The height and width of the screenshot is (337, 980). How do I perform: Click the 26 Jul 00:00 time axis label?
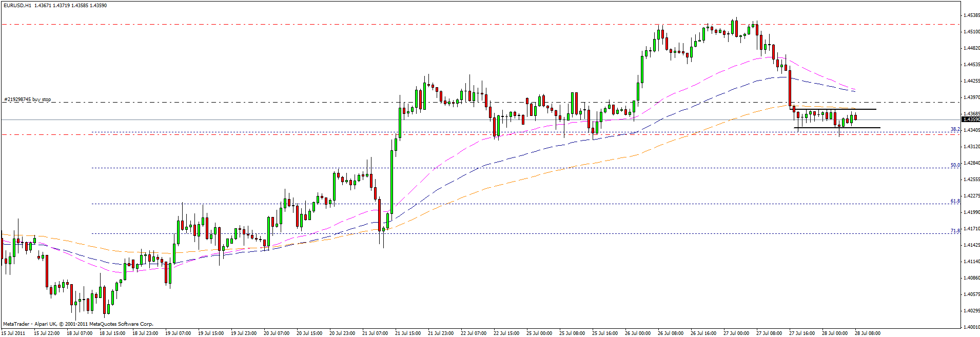point(638,333)
